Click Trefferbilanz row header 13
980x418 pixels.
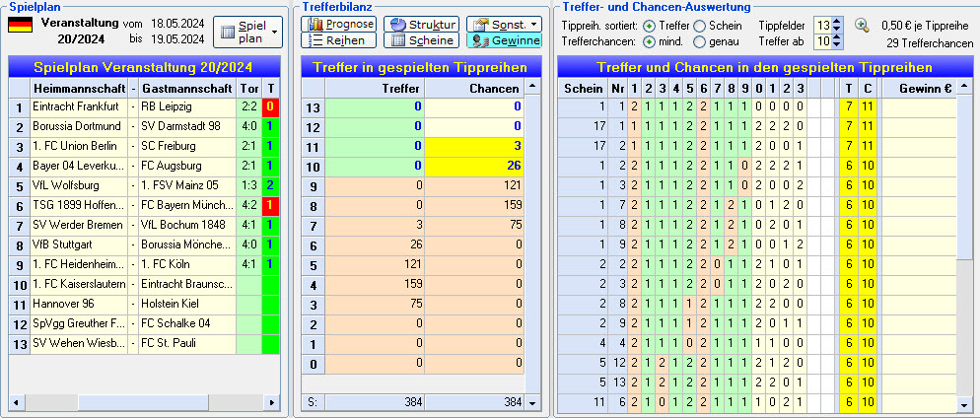[314, 106]
